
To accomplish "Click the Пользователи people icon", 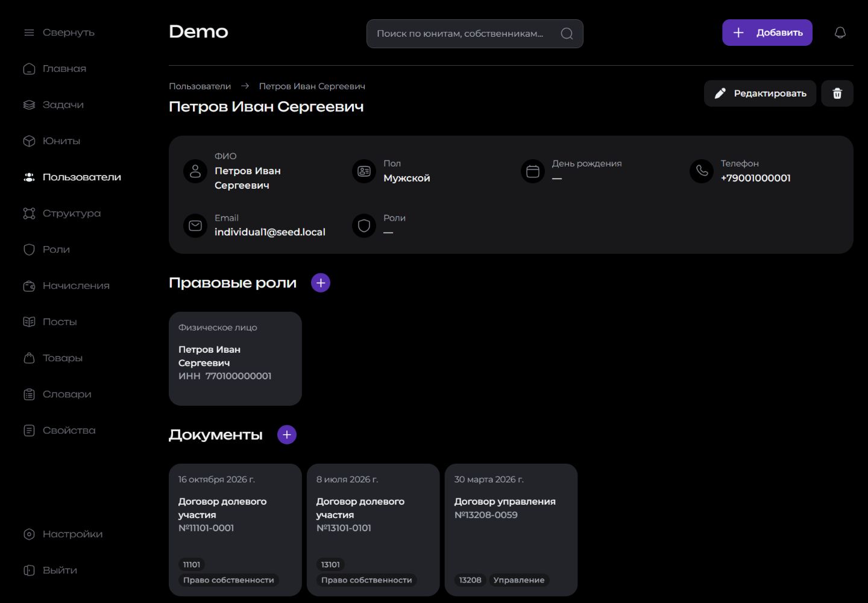I will pos(29,177).
